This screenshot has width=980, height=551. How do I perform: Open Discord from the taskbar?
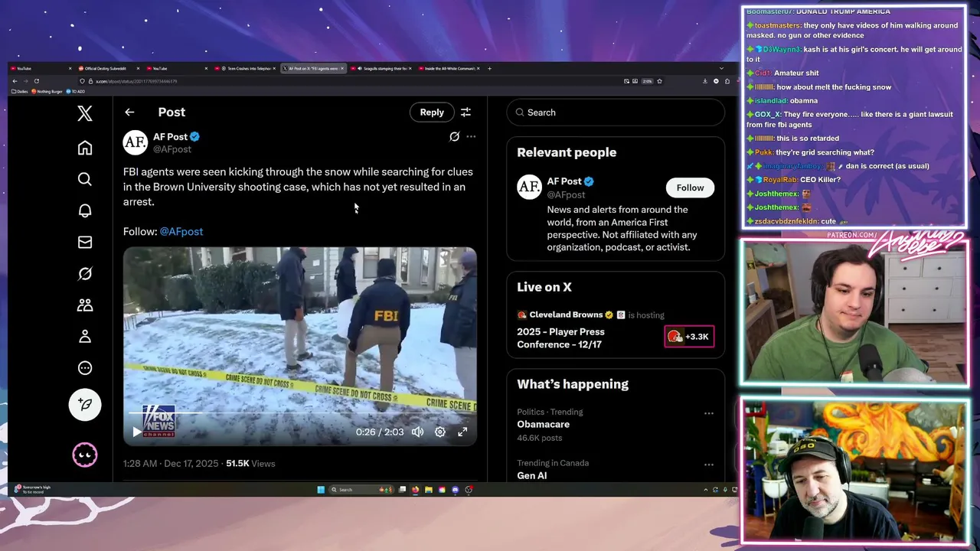coord(455,490)
